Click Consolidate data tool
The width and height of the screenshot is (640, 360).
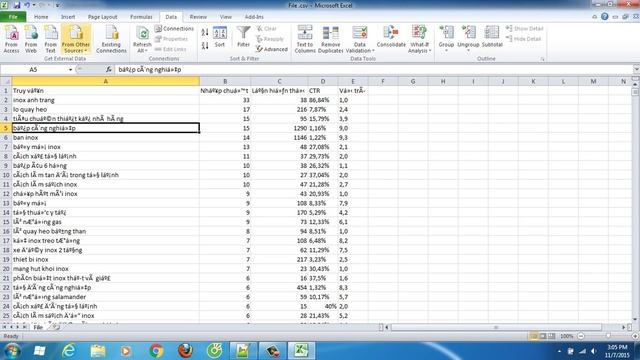(391, 37)
